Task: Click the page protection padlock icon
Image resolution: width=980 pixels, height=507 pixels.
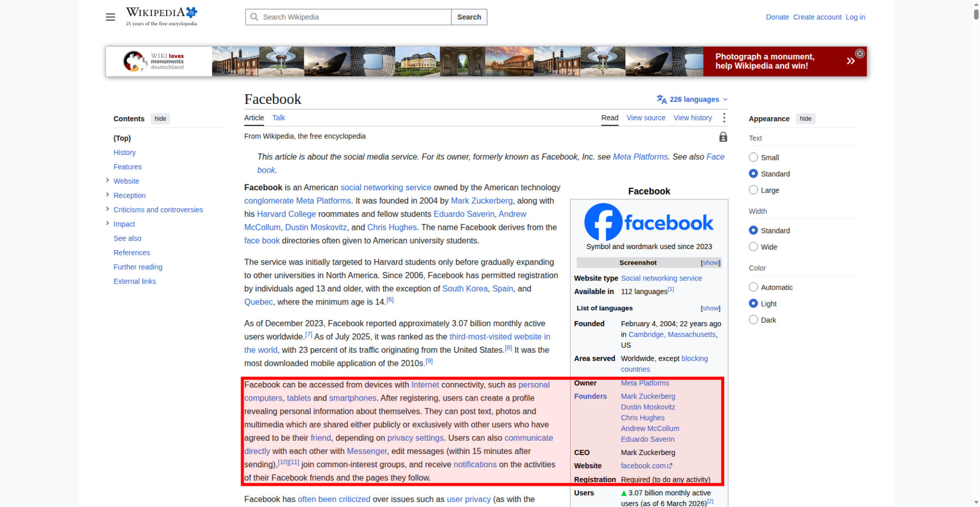Action: 723,137
